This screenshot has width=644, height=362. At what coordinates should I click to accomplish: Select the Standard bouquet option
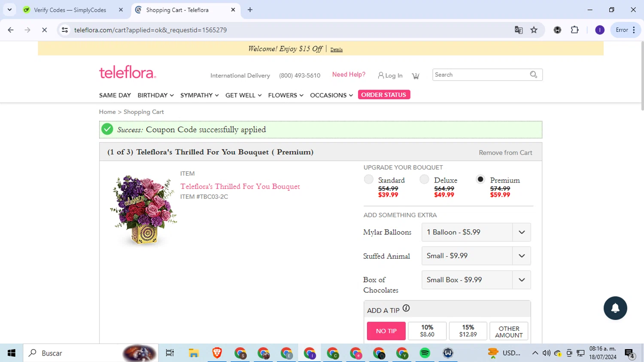point(368,179)
